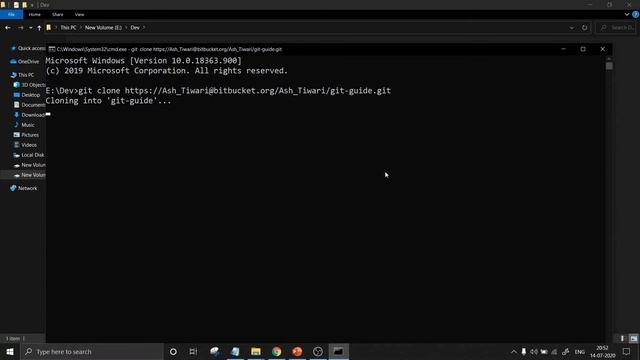Open Task View on taskbar
The width and height of the screenshot is (640, 360).
193,351
